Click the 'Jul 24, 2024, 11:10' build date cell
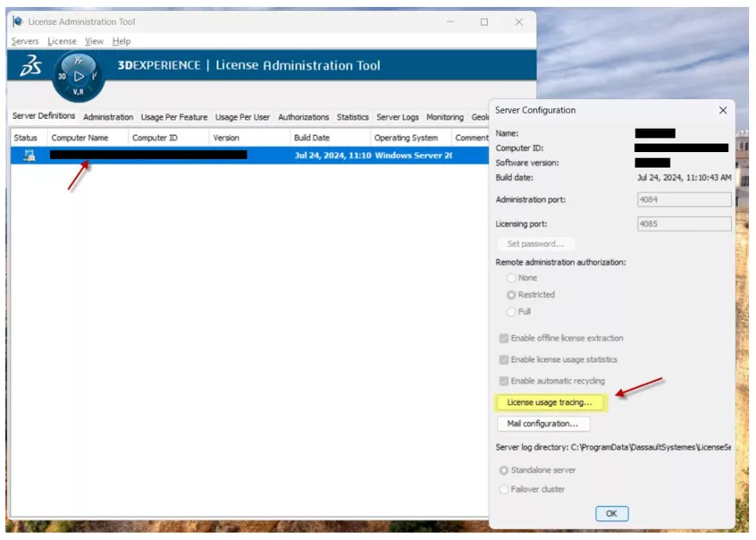The image size is (756, 540). (x=332, y=156)
